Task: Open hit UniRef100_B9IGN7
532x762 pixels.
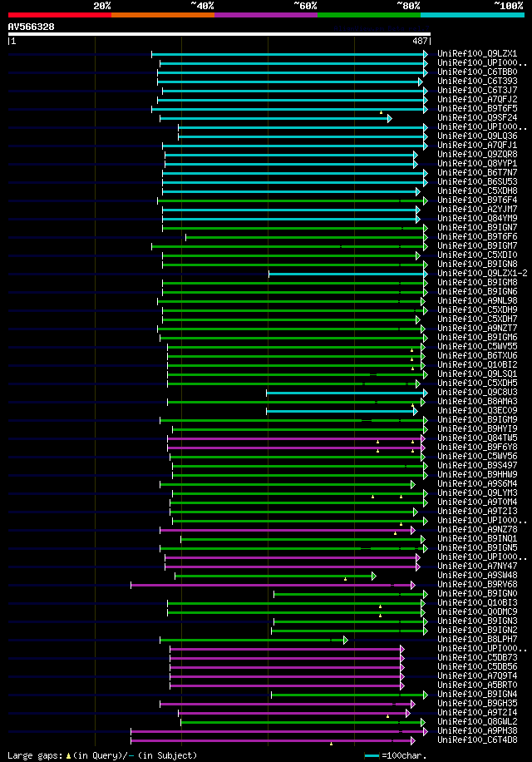Action: tap(477, 227)
